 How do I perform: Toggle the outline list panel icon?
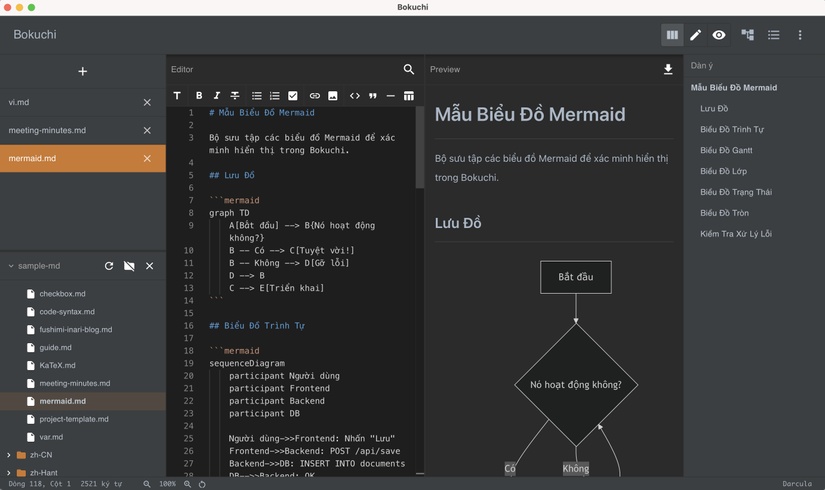click(x=773, y=35)
